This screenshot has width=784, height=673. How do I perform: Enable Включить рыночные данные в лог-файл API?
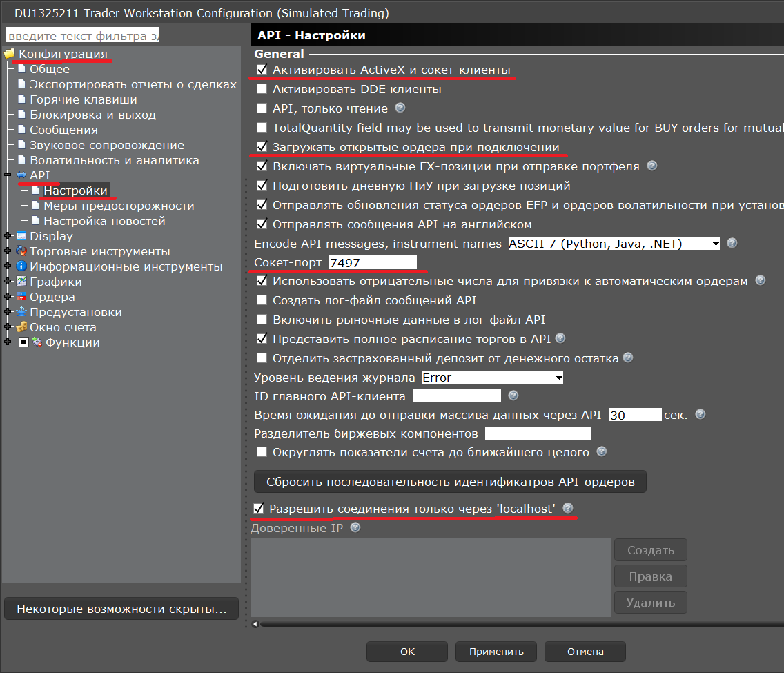click(262, 320)
